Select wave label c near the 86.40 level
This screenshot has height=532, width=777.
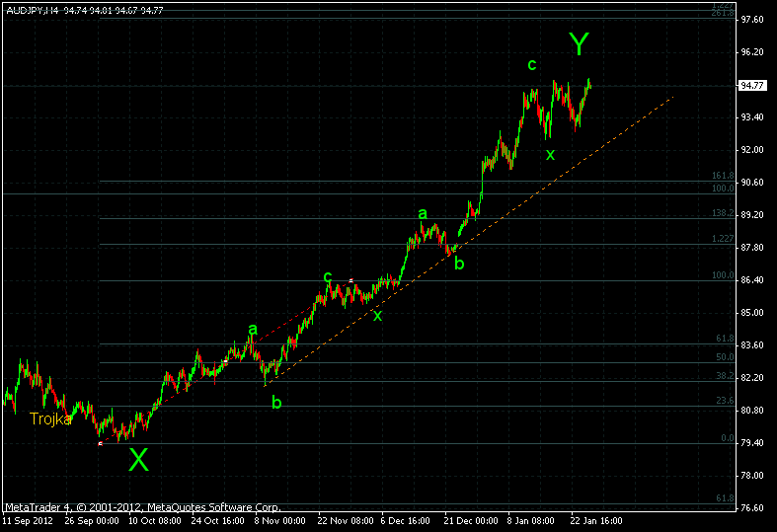(328, 276)
